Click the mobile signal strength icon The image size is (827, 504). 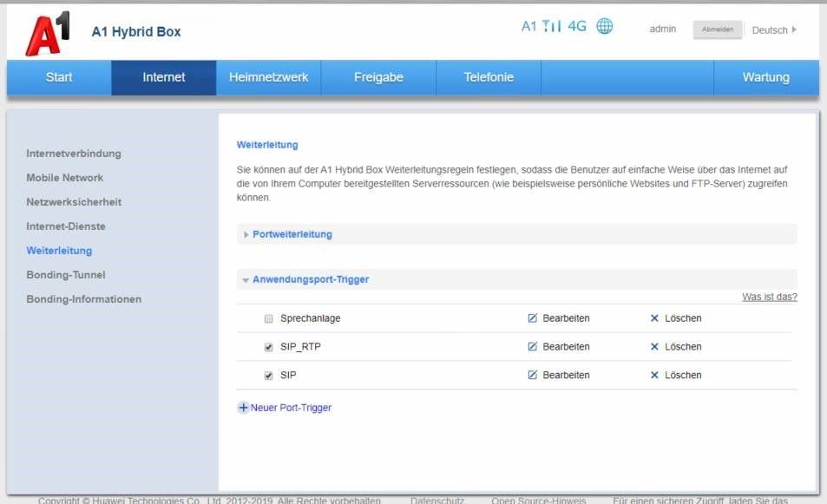tap(552, 27)
